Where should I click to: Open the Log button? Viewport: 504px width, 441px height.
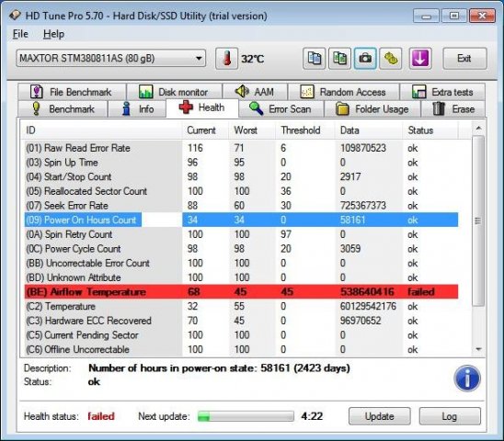[450, 416]
